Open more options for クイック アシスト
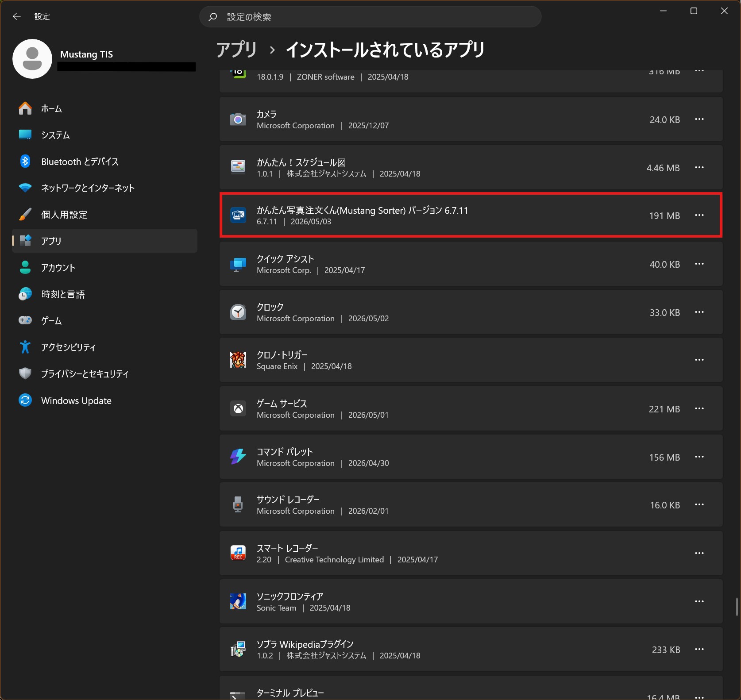This screenshot has width=741, height=700. pyautogui.click(x=699, y=264)
